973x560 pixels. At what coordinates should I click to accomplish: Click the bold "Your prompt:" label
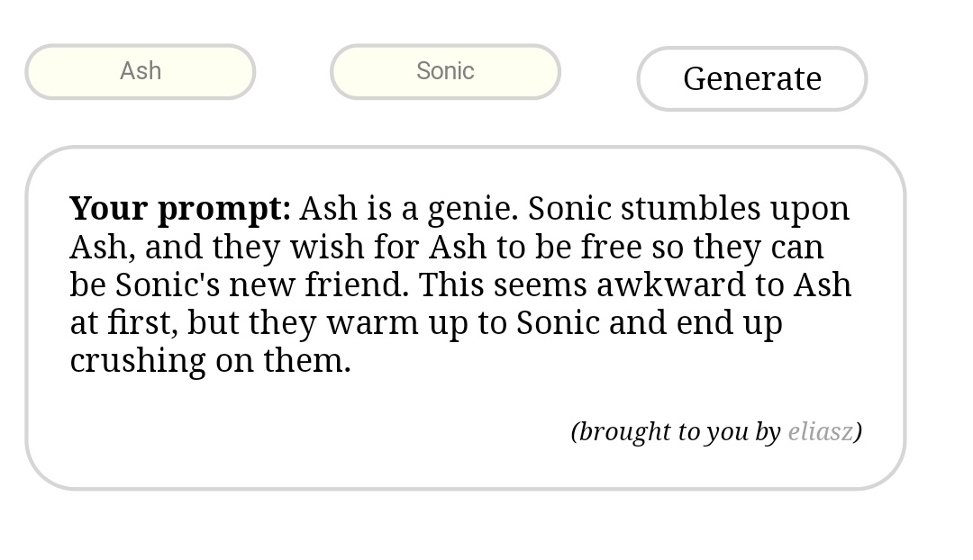click(x=180, y=209)
